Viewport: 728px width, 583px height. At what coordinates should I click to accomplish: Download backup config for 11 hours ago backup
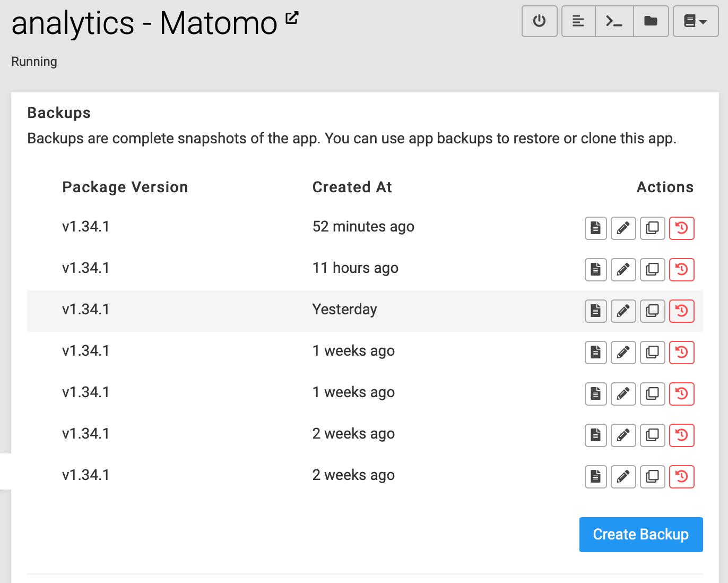point(596,270)
